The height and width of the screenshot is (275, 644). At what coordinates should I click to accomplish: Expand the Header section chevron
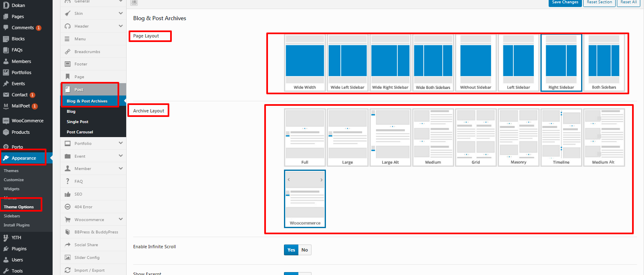(121, 26)
